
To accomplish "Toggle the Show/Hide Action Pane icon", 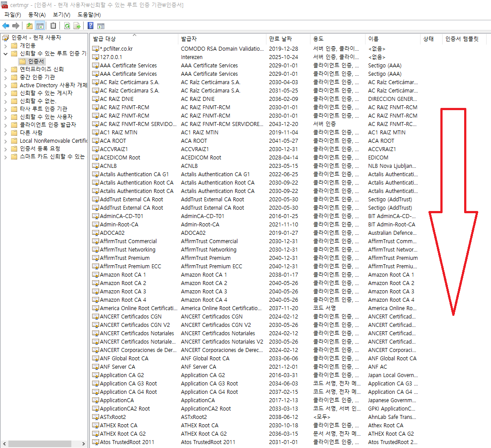I will tap(101, 26).
